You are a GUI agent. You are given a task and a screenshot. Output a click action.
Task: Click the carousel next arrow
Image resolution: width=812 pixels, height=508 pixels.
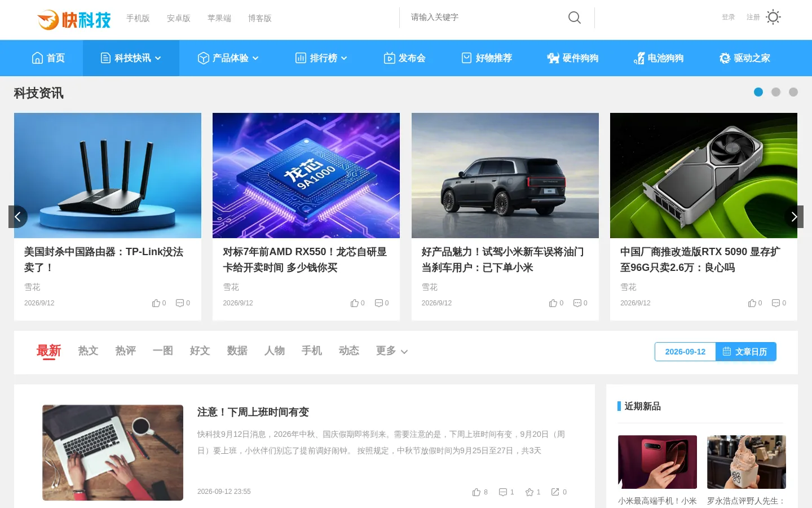(x=794, y=217)
